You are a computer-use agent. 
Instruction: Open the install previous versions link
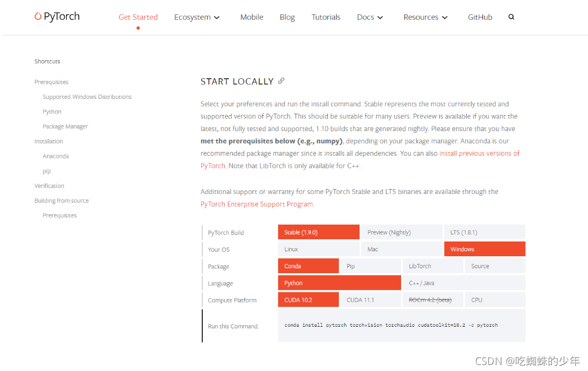click(x=479, y=154)
